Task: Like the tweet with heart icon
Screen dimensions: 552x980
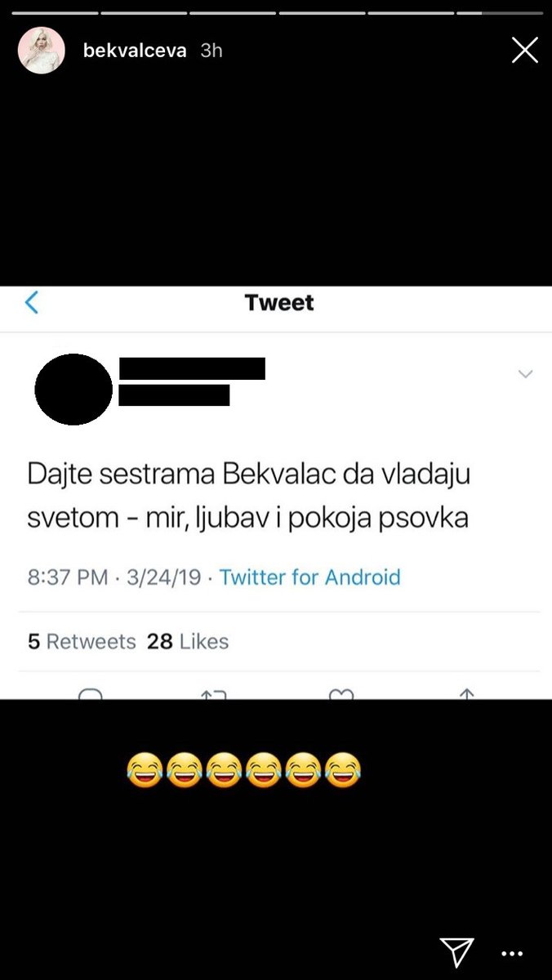Action: coord(341,693)
